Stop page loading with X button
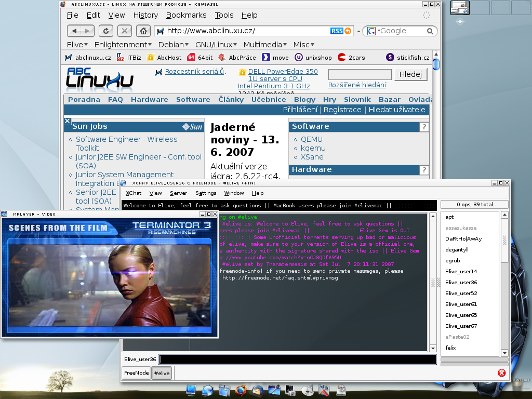The image size is (532, 399). point(125,31)
